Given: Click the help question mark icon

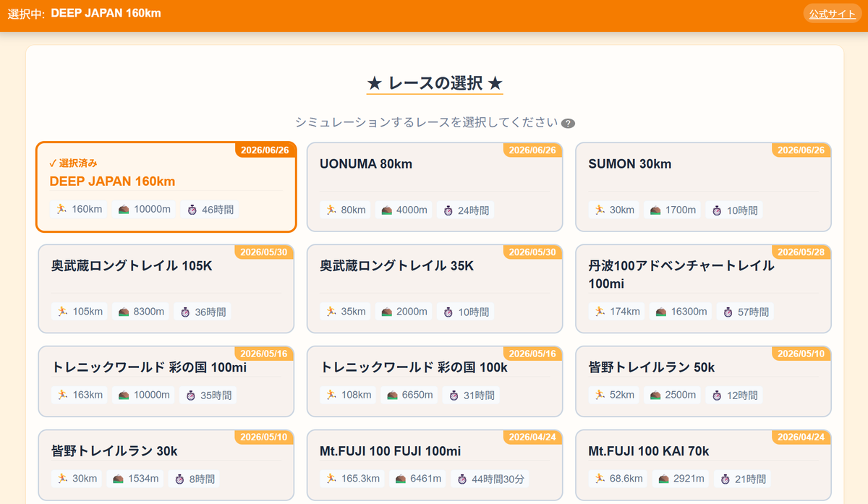Looking at the screenshot, I should (569, 123).
